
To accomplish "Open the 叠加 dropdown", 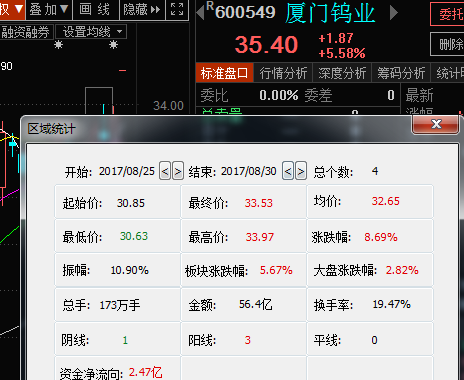I will [x=49, y=9].
